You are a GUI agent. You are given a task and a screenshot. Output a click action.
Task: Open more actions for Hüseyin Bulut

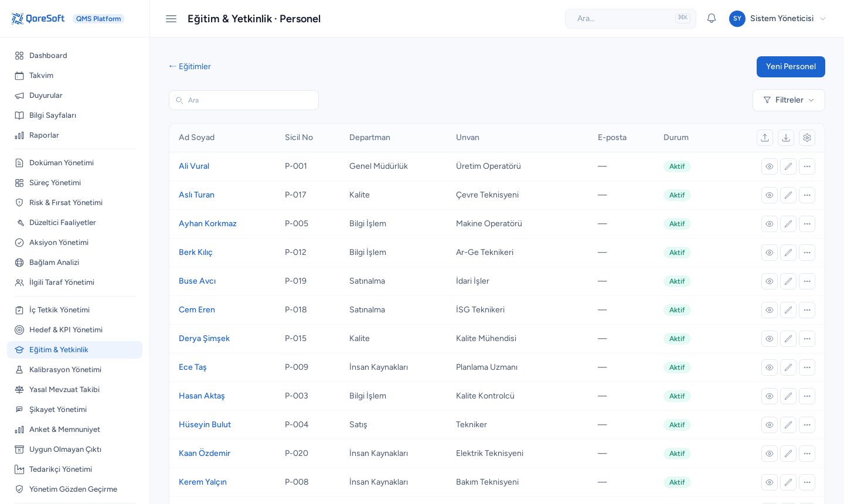pyautogui.click(x=807, y=425)
